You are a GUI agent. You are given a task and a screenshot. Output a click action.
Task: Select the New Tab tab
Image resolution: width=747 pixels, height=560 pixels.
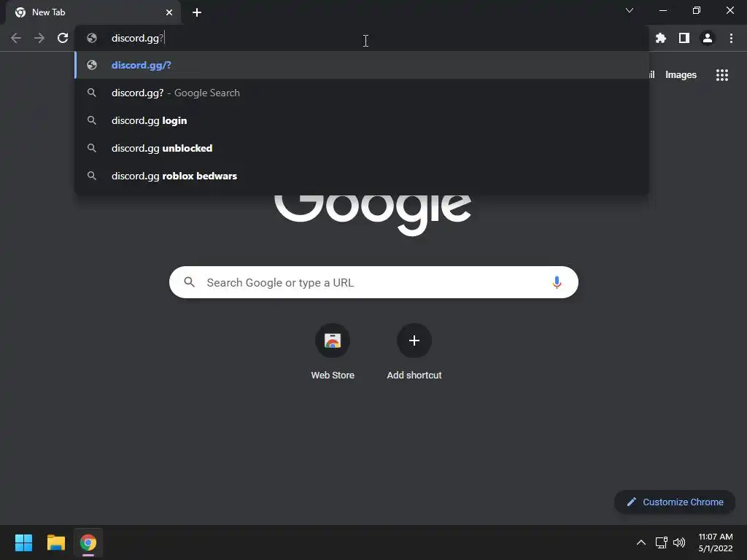point(93,12)
